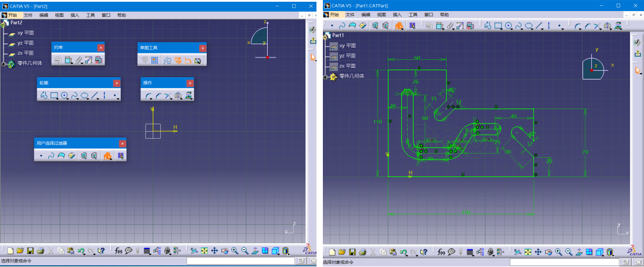Toggle Automatic Dimensional Constraints in left 草图工具 toolbar
Viewport: 644px width, 267px height.
tap(198, 60)
